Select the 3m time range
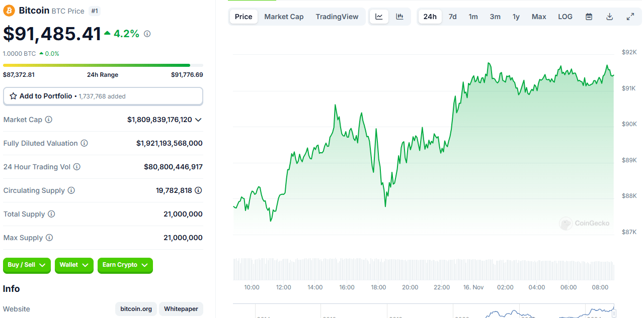Viewport: 644px width, 318px height. 495,17
